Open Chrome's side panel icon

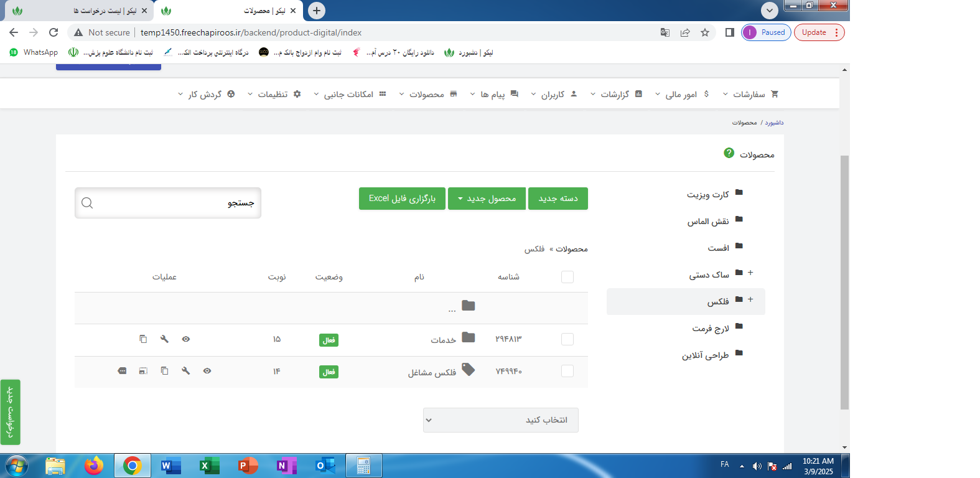tap(730, 32)
